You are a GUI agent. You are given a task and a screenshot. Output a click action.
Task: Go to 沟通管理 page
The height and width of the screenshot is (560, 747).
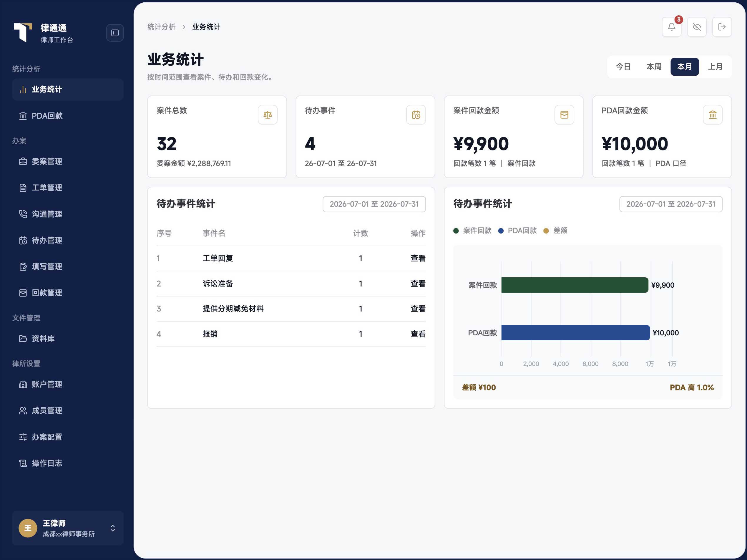pyautogui.click(x=68, y=214)
